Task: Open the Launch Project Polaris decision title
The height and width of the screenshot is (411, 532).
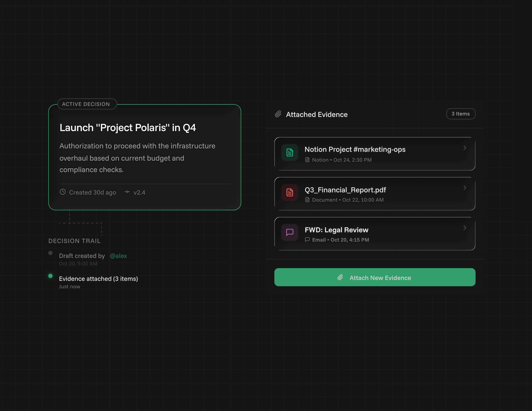Action: 128,128
